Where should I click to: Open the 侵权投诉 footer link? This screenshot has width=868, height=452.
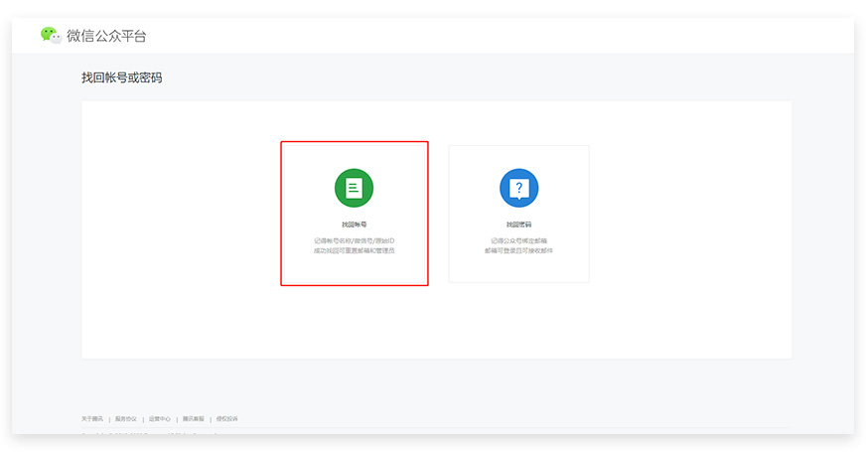click(226, 418)
